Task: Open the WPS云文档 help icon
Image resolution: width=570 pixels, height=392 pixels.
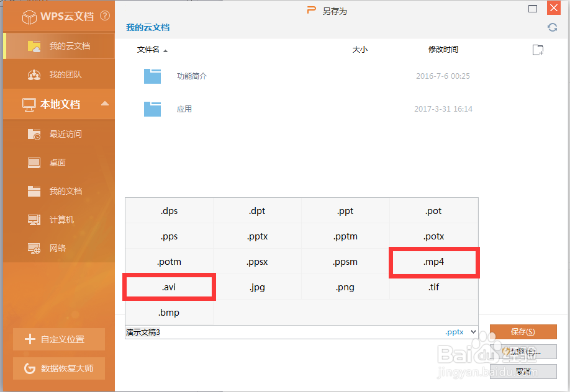Action: click(104, 17)
